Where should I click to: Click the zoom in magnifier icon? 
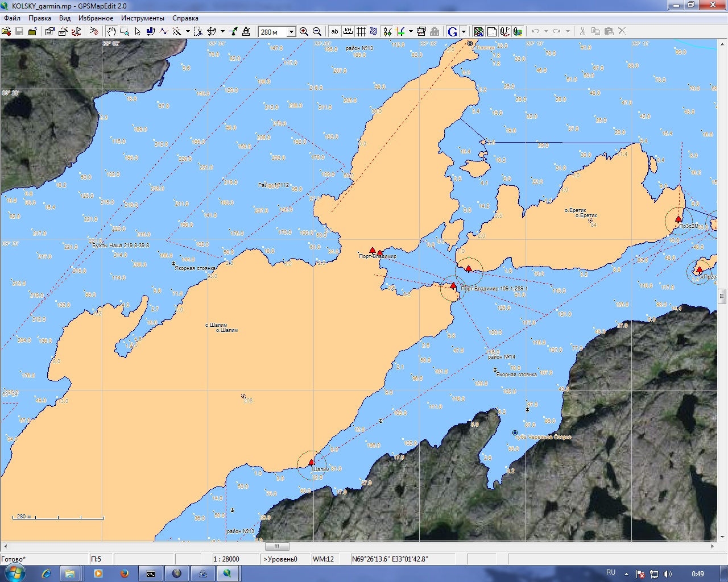(x=304, y=32)
